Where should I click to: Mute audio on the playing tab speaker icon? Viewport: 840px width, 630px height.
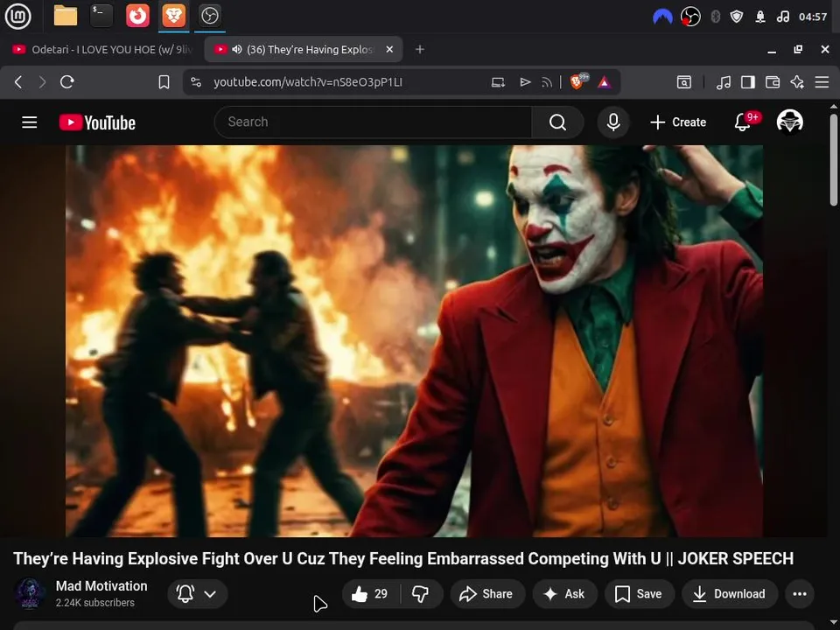[x=237, y=49]
